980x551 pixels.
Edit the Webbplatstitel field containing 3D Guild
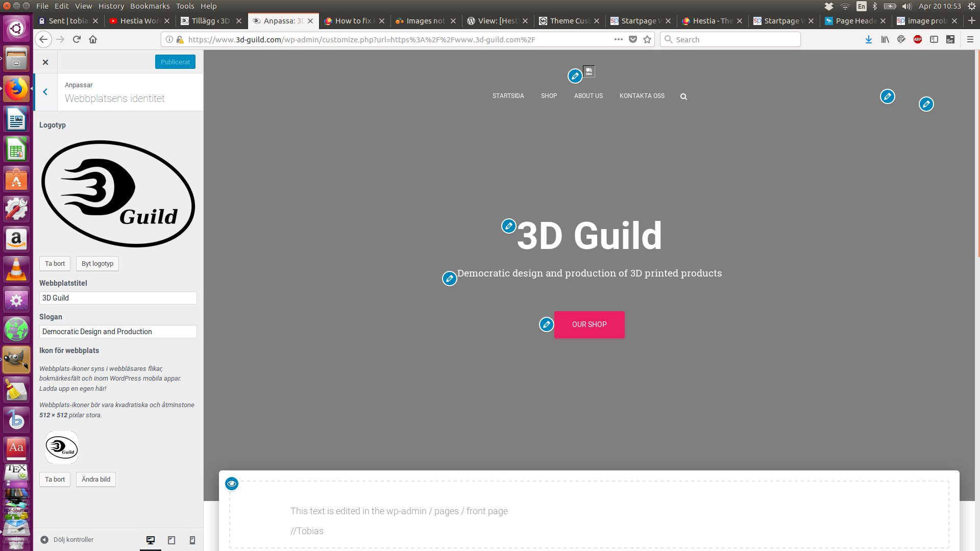point(118,298)
